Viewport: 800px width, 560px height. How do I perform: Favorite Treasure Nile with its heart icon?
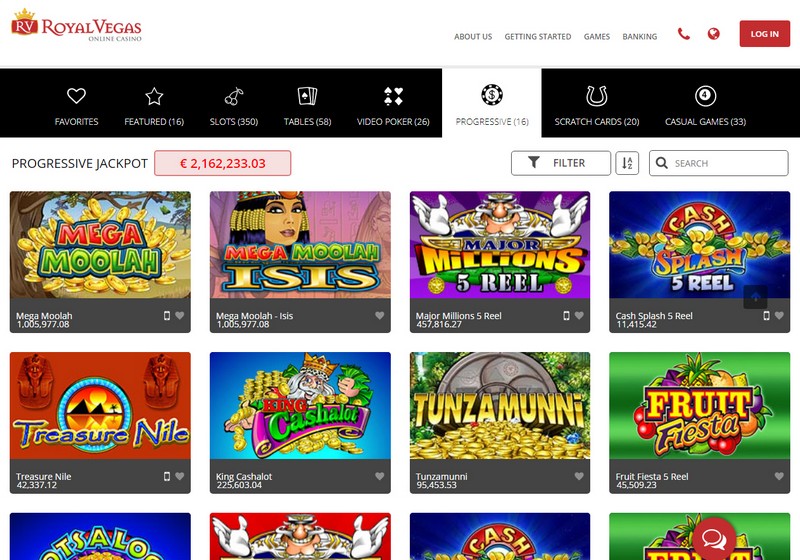coord(180,476)
